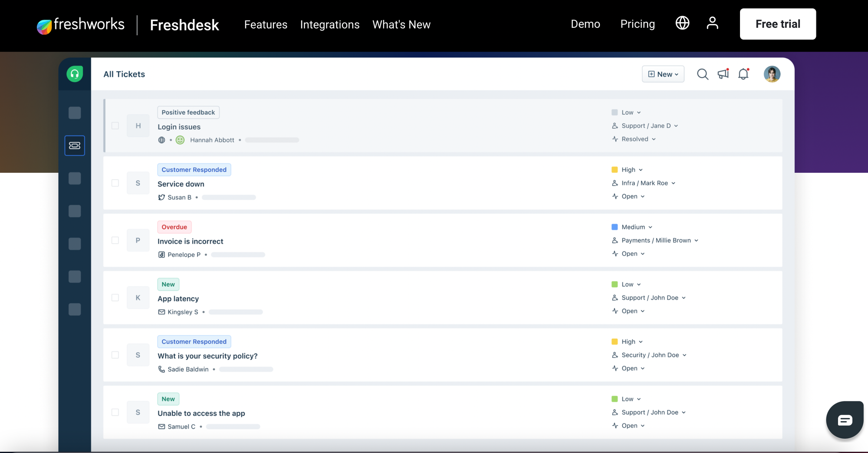Open the Features menu
The height and width of the screenshot is (453, 868).
[265, 25]
